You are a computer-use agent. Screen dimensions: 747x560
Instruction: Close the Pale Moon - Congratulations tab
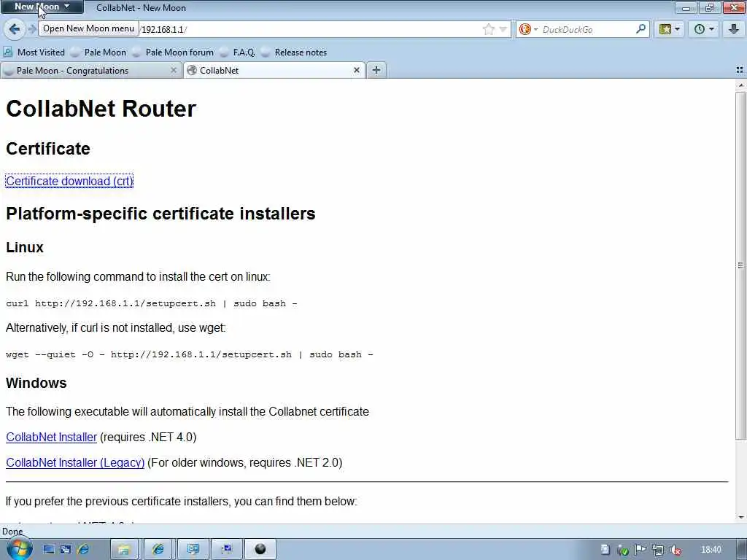(x=174, y=71)
